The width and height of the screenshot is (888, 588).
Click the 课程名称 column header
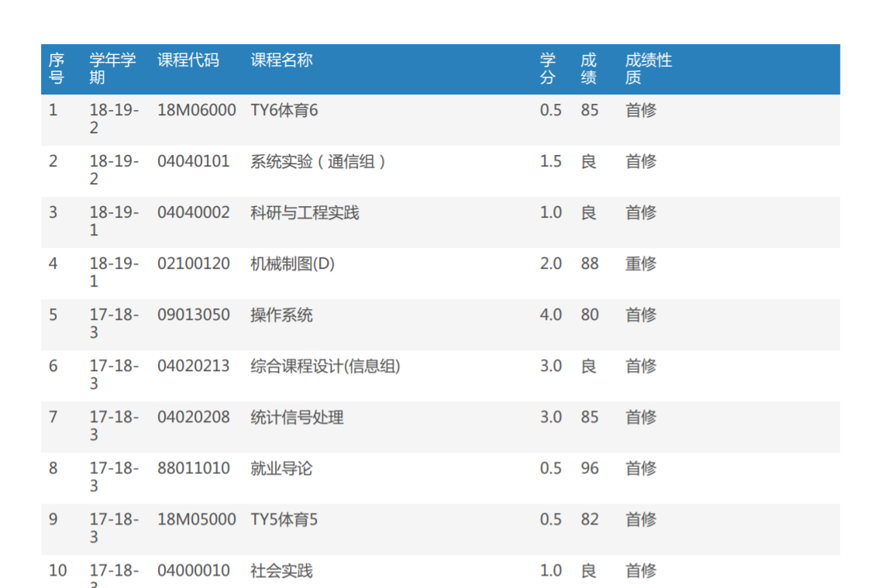point(281,60)
